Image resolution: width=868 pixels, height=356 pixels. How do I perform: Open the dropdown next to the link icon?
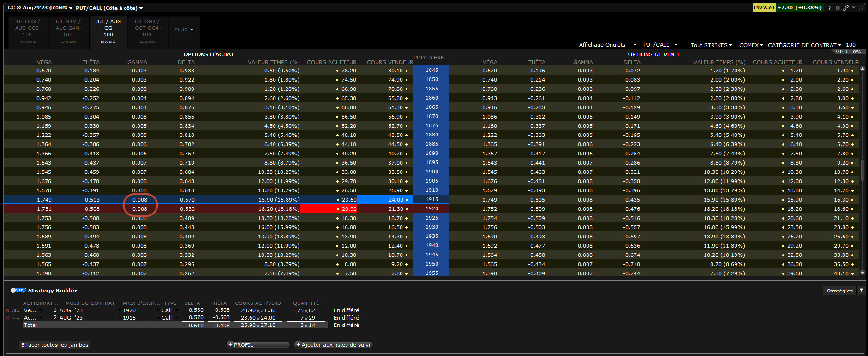[853, 8]
